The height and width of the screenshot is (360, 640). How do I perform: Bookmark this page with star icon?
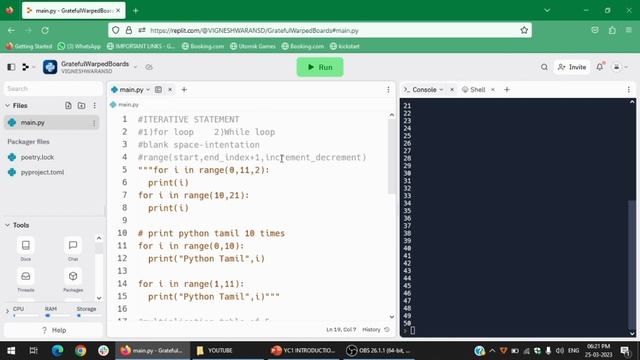[x=524, y=30]
